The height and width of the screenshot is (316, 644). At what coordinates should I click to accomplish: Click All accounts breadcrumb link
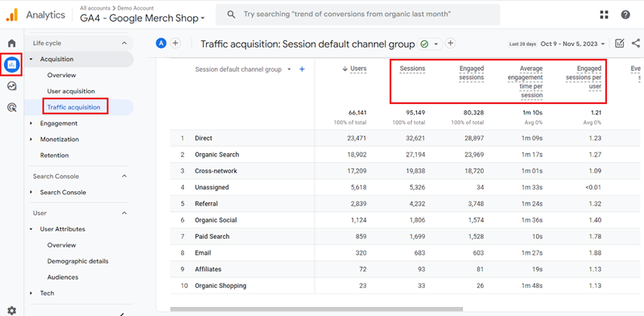pyautogui.click(x=95, y=8)
